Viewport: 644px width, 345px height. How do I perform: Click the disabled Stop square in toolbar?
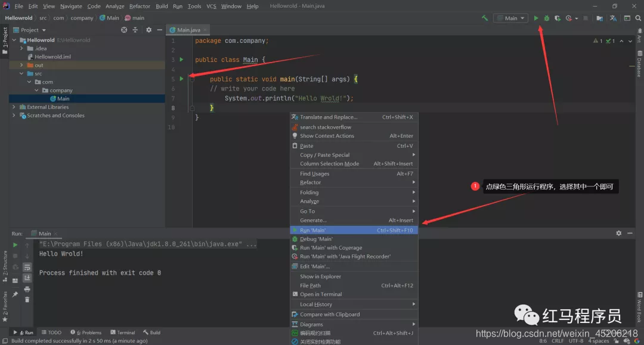coord(586,18)
